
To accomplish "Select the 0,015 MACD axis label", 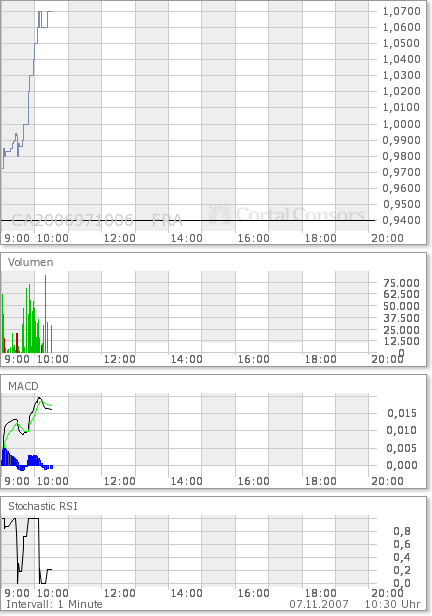I will click(402, 413).
